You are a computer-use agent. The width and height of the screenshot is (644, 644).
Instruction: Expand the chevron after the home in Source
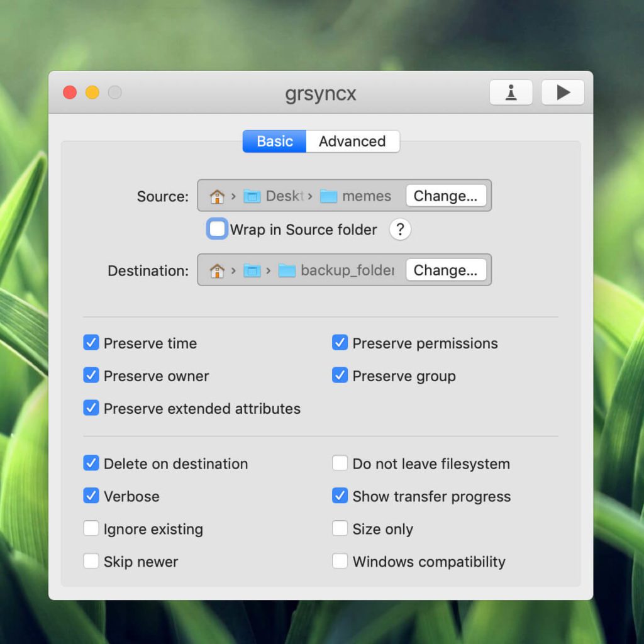point(233,196)
